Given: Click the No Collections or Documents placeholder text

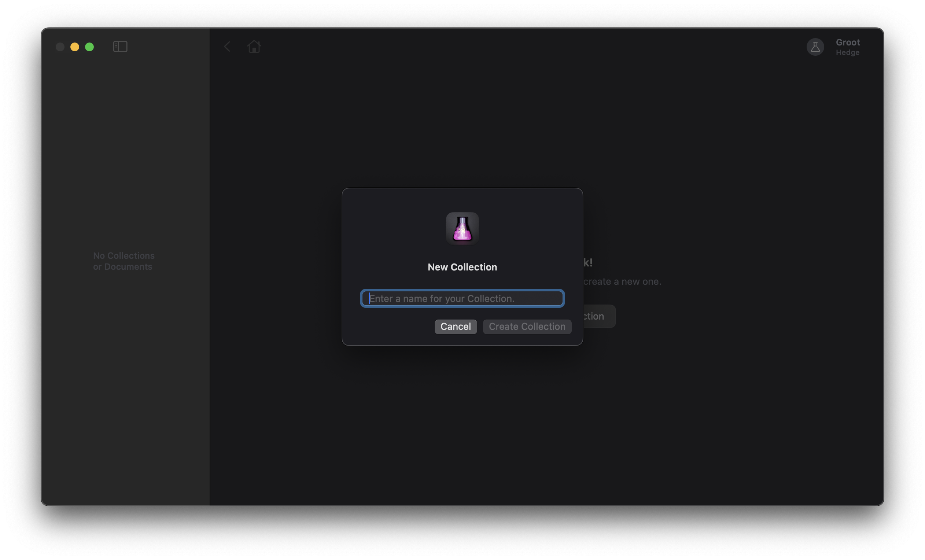Looking at the screenshot, I should [x=124, y=261].
